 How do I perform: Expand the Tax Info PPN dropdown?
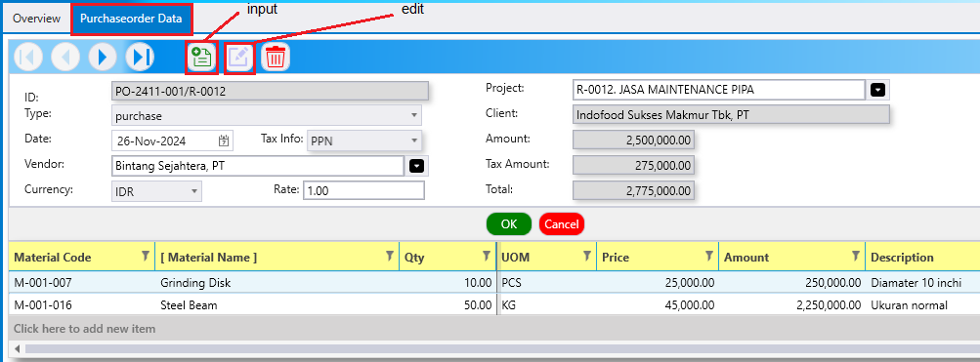pyautogui.click(x=413, y=141)
